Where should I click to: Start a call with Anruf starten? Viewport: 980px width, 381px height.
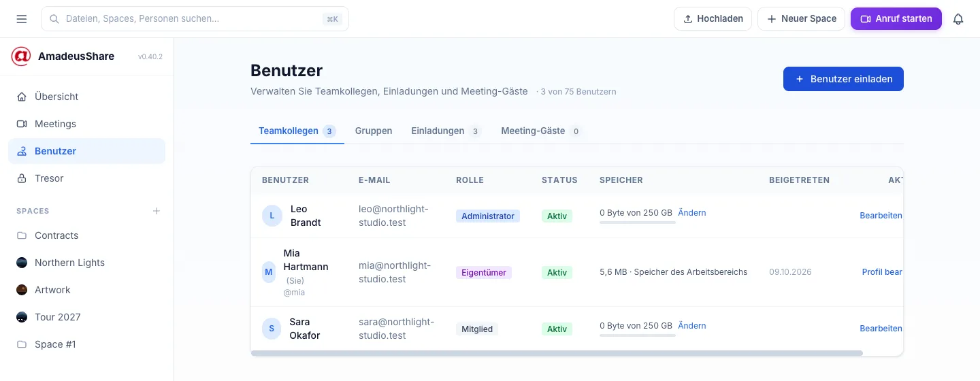coord(896,19)
